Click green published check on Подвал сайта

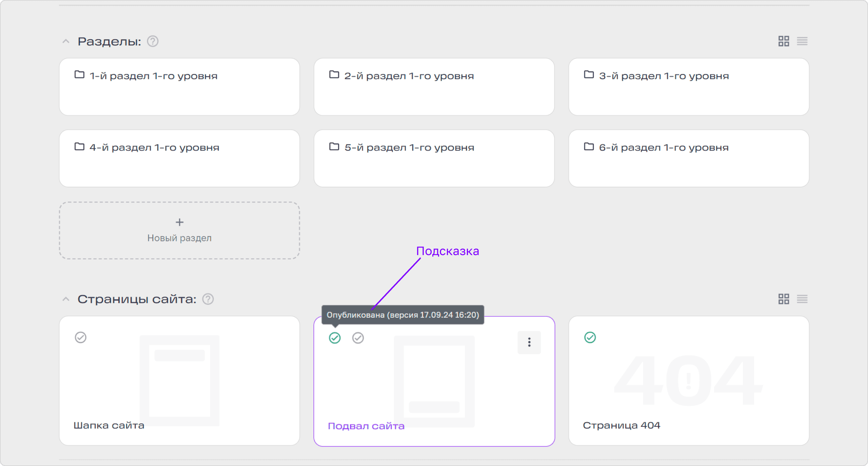pos(335,338)
